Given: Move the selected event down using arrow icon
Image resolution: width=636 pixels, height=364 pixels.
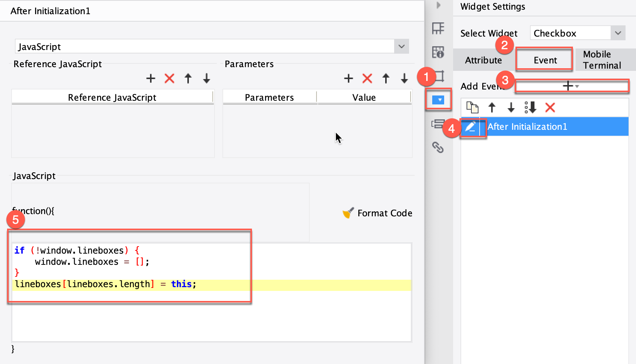Looking at the screenshot, I should point(511,108).
